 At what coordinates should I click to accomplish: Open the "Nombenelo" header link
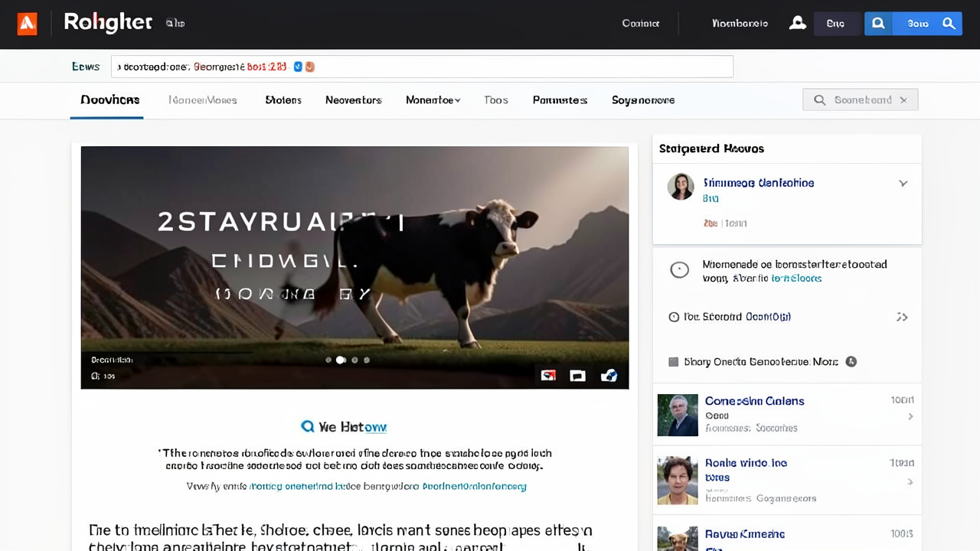740,24
